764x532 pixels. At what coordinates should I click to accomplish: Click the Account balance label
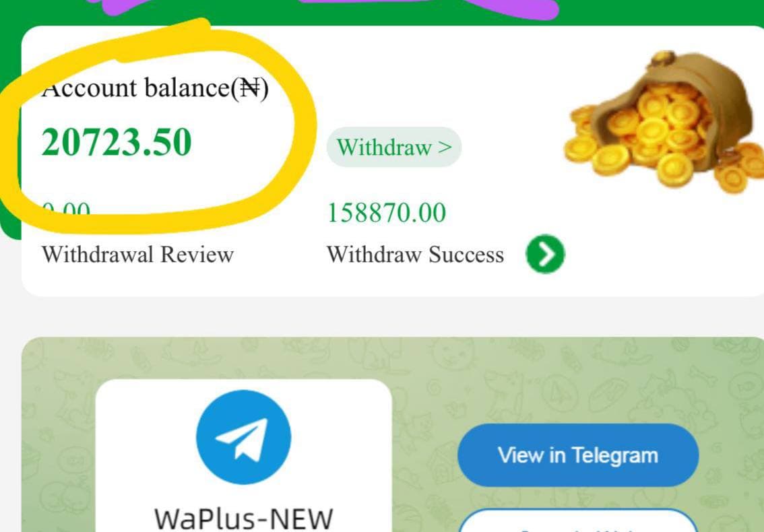155,88
